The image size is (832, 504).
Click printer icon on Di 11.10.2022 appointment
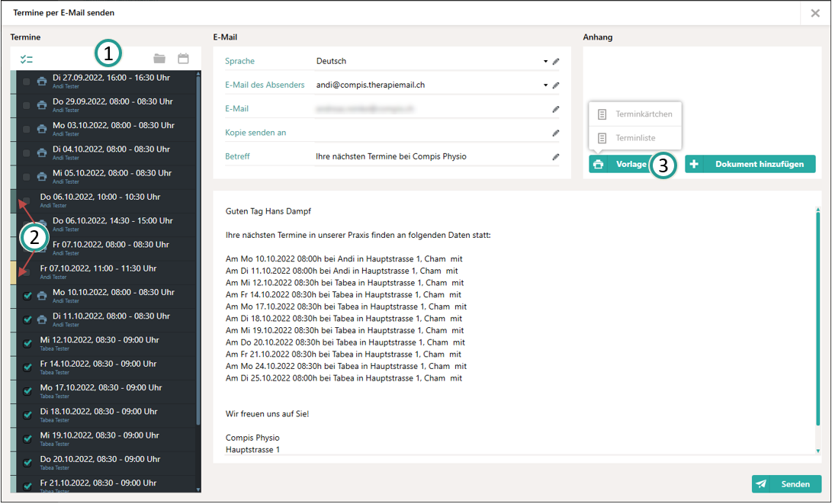(42, 320)
